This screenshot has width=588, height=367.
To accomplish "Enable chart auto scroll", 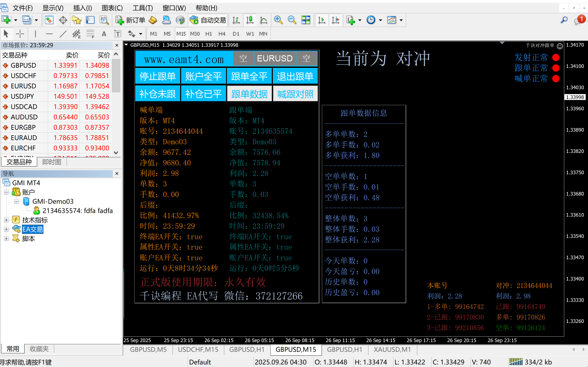I will pos(322,20).
